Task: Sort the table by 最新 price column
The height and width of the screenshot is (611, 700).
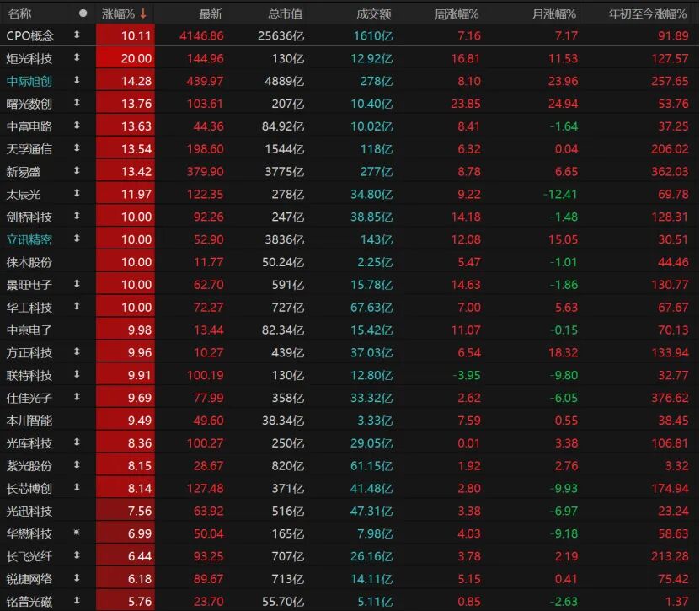Action: coord(211,13)
